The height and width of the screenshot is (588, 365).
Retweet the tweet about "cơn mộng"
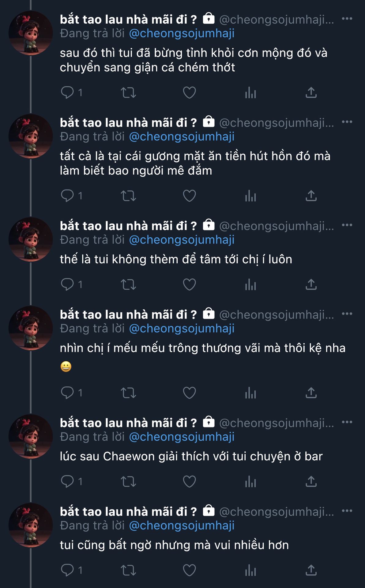(128, 92)
